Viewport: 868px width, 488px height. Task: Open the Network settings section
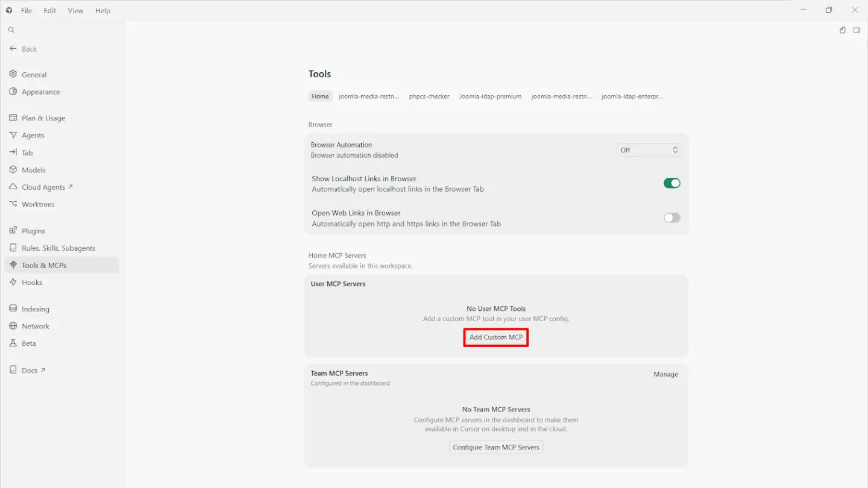pos(62,326)
